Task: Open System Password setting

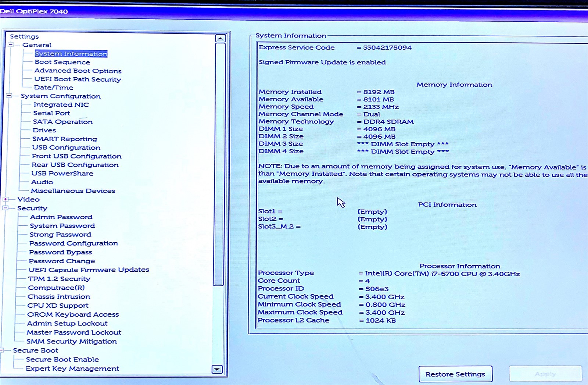Action: pyautogui.click(x=62, y=226)
